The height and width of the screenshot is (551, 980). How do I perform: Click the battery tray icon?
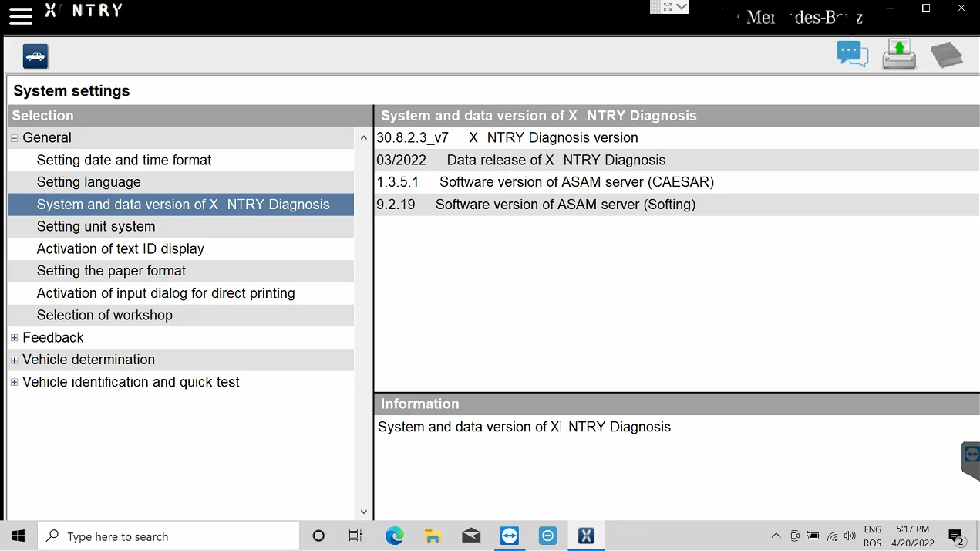813,536
